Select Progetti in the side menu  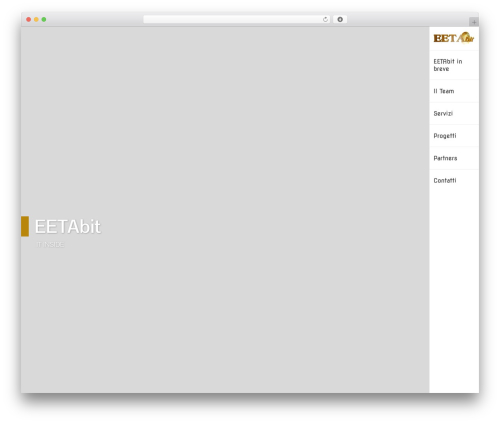click(445, 136)
